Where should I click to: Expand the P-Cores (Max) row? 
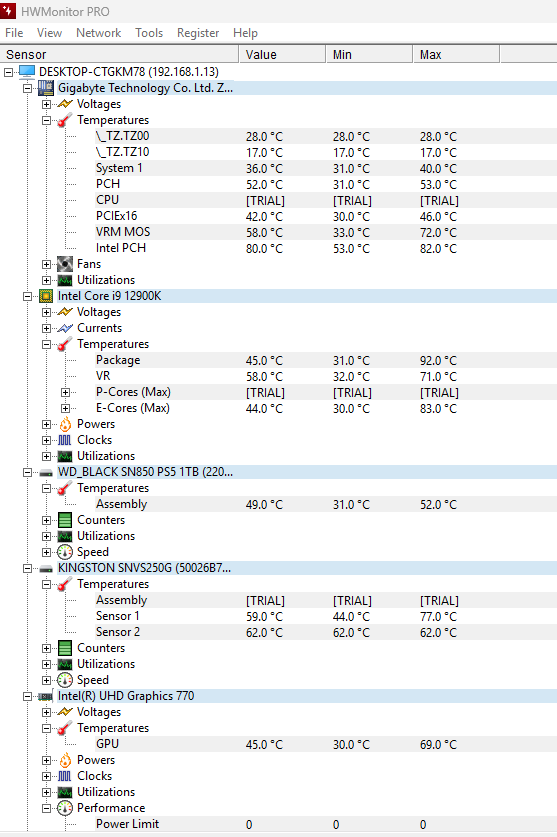[65, 392]
